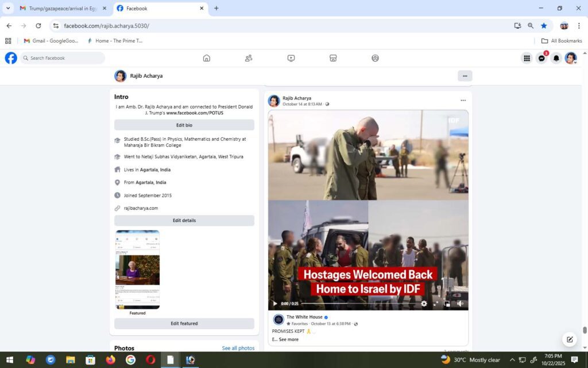Open the video settings gear
Image resolution: width=588 pixels, height=368 pixels.
(x=424, y=304)
